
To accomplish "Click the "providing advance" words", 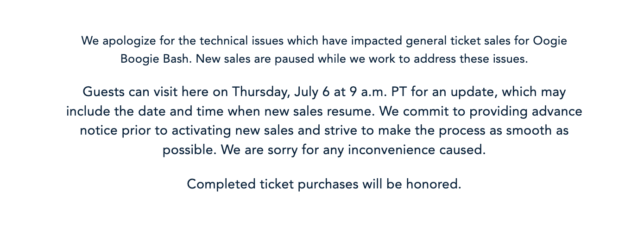I will (x=525, y=112).
